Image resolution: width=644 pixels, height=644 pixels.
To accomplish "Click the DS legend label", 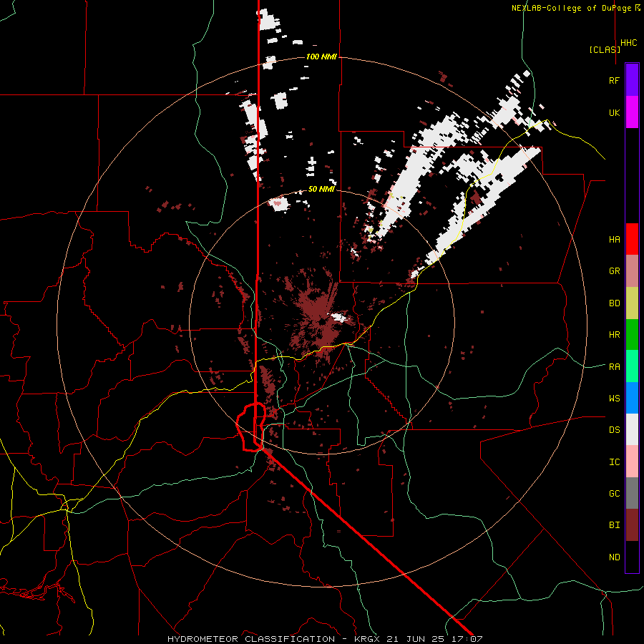I will 614,430.
